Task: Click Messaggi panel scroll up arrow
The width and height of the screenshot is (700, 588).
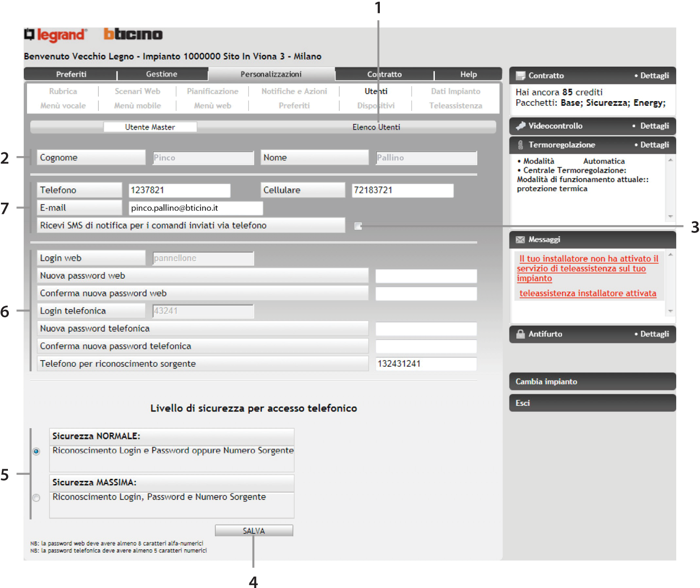Action: (670, 254)
